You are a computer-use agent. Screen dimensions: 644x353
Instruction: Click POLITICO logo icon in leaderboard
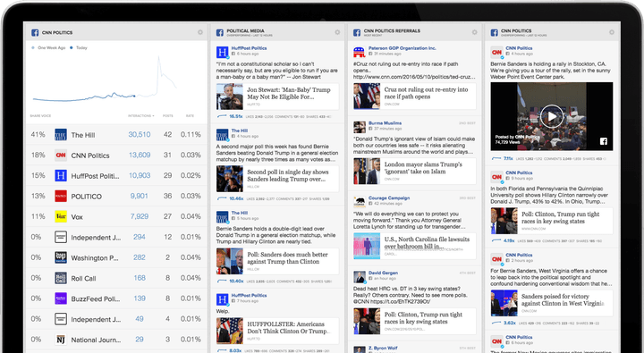(61, 197)
